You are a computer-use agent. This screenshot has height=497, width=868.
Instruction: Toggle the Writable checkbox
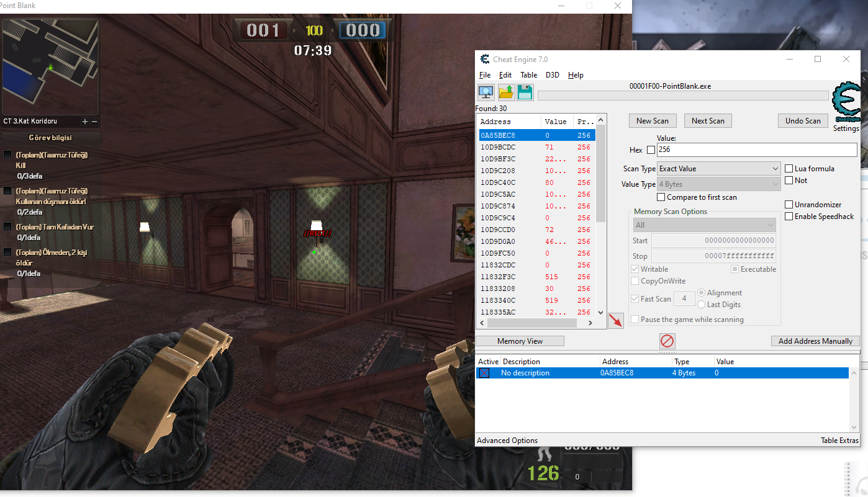pyautogui.click(x=635, y=269)
